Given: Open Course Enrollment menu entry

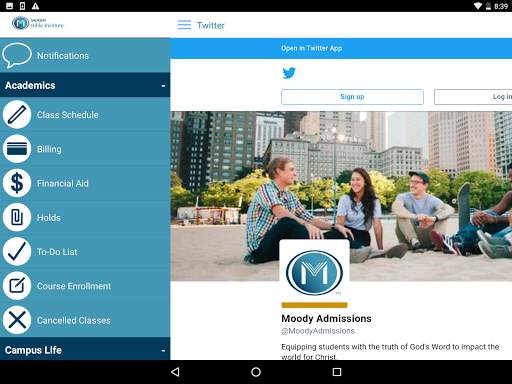Looking at the screenshot, I should [85, 286].
